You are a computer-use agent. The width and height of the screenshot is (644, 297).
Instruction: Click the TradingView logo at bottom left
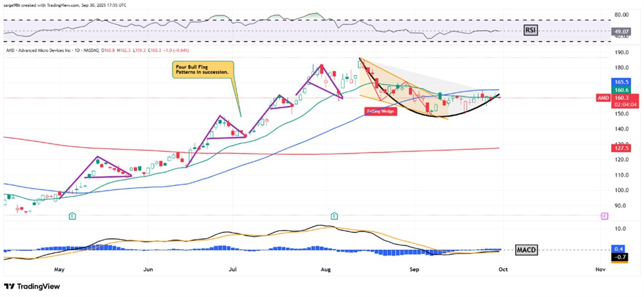[32, 286]
